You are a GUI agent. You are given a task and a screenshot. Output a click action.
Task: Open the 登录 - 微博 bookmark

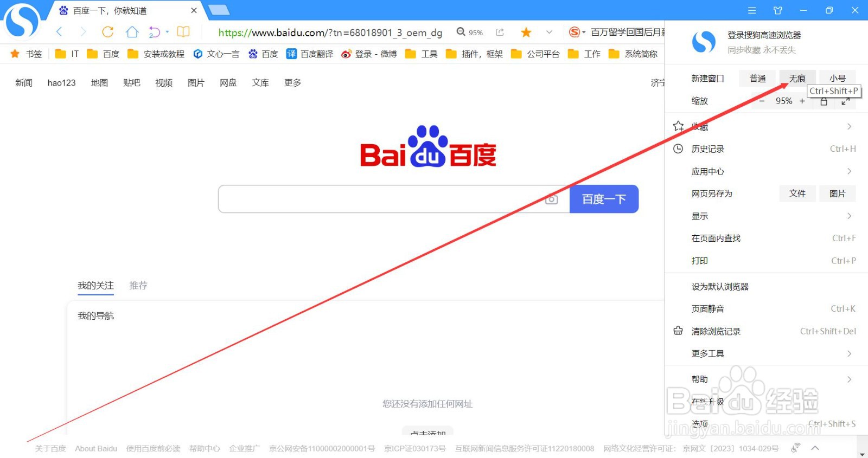coord(369,54)
